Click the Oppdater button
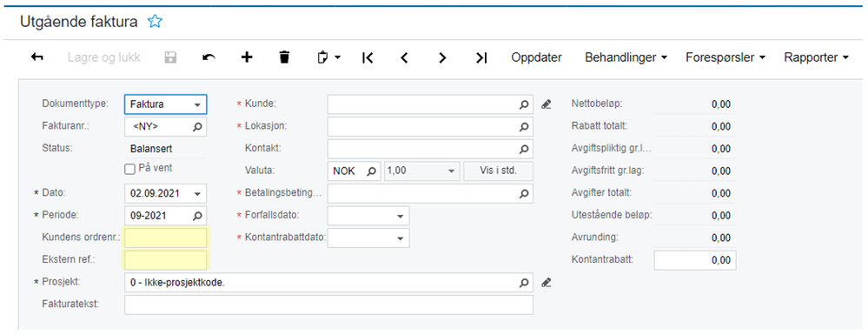 [x=536, y=57]
